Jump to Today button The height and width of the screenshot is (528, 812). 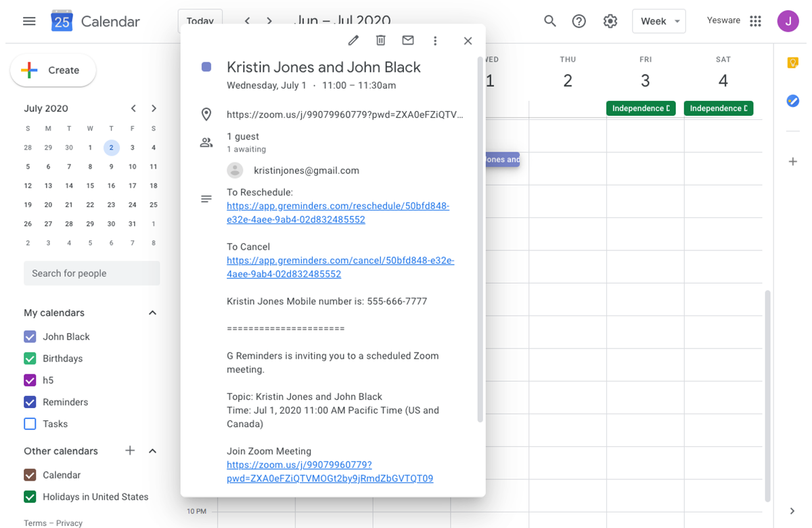tap(200, 21)
